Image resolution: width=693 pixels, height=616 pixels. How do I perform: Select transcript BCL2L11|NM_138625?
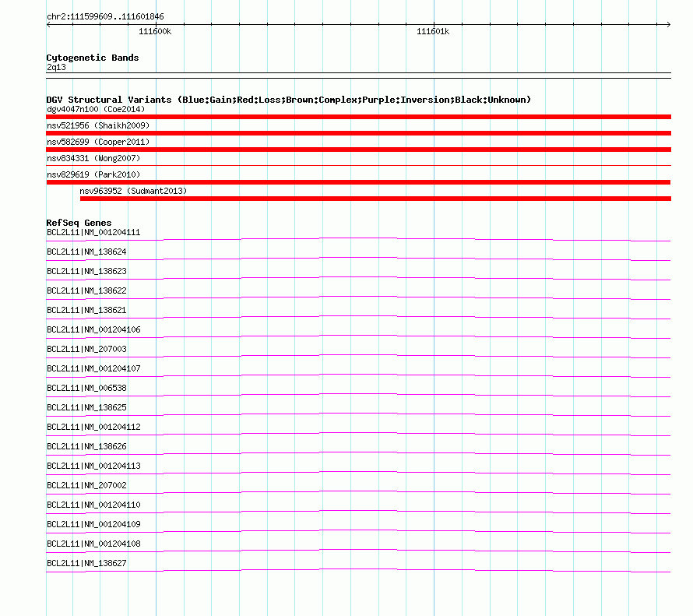pyautogui.click(x=86, y=407)
